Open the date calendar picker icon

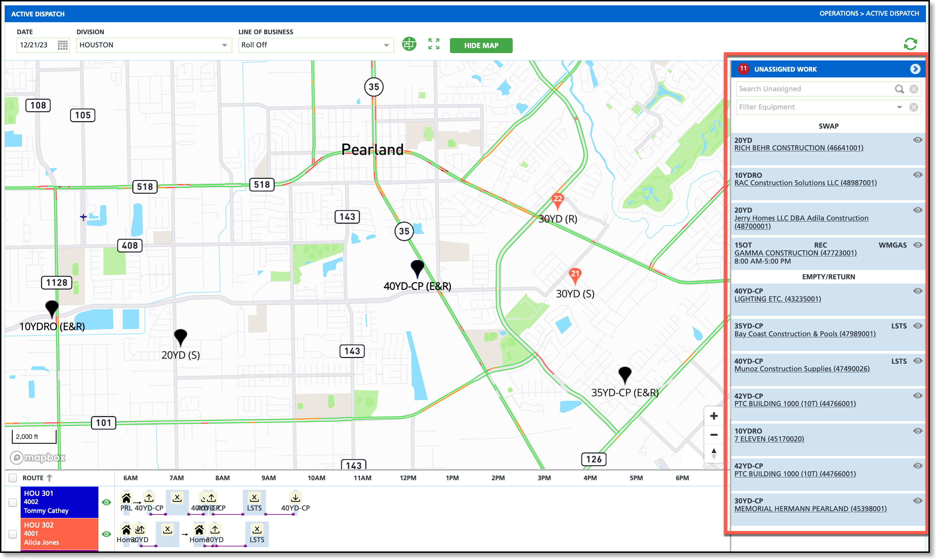click(x=63, y=45)
